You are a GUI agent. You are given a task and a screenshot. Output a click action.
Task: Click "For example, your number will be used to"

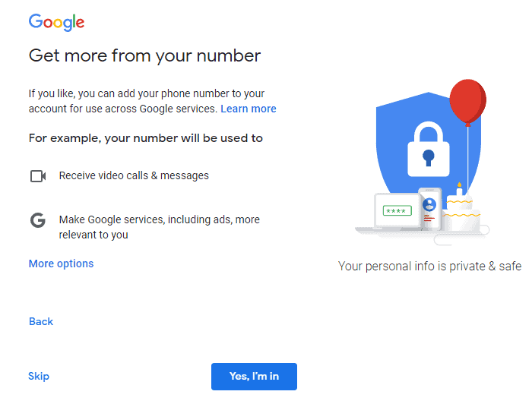(146, 138)
